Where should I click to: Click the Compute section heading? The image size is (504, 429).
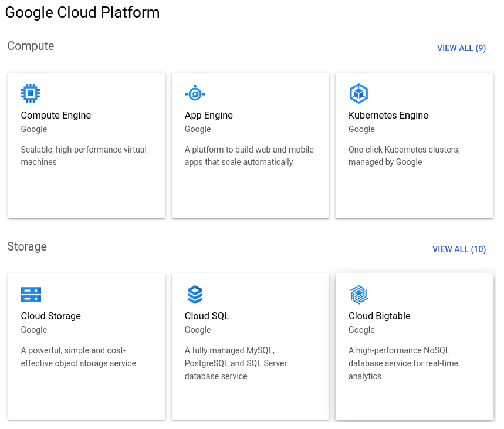31,46
